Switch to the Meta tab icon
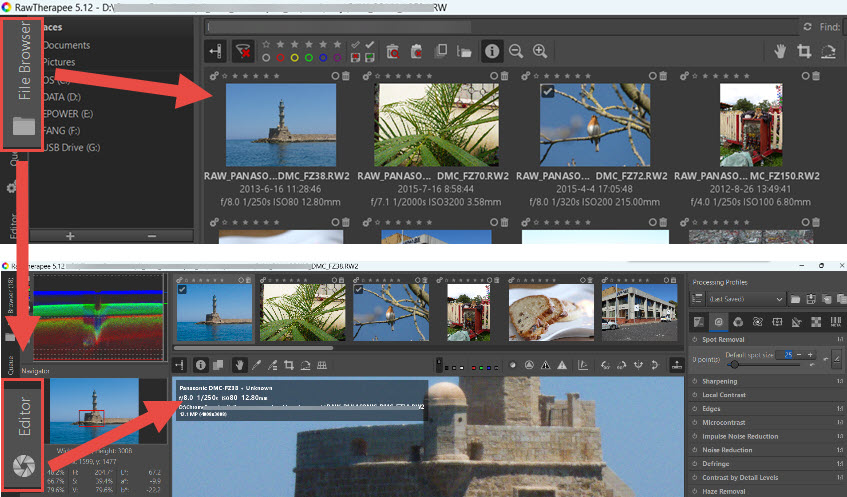This screenshot has height=497, width=847. 836,322
